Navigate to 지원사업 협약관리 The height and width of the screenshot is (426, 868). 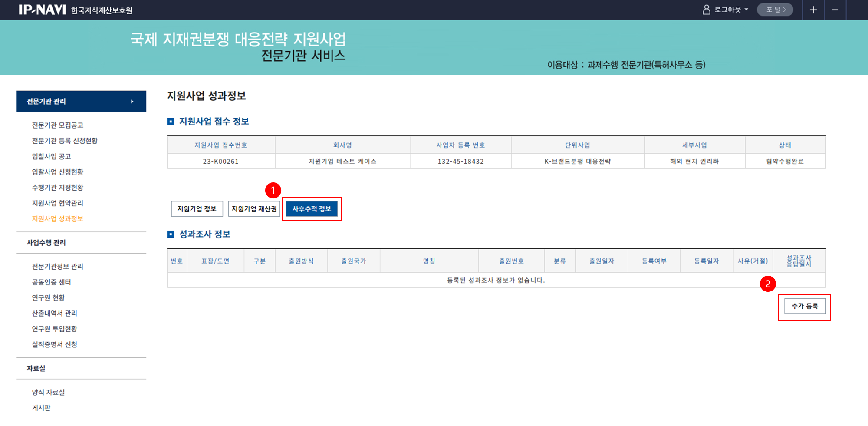click(57, 203)
